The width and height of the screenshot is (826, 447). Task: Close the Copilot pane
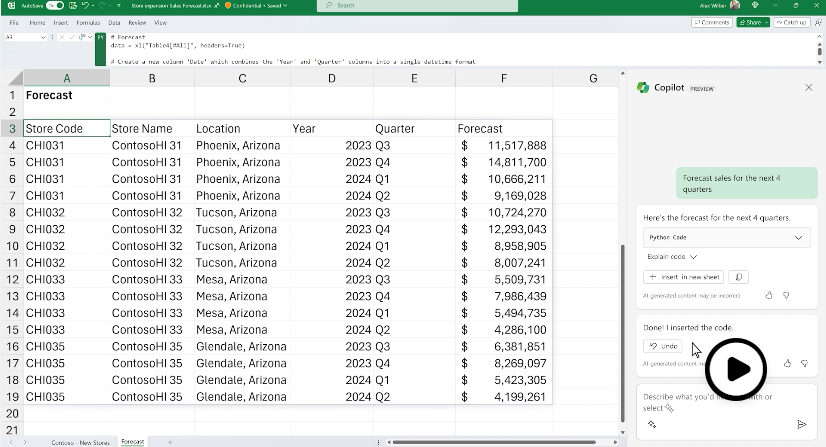point(809,87)
